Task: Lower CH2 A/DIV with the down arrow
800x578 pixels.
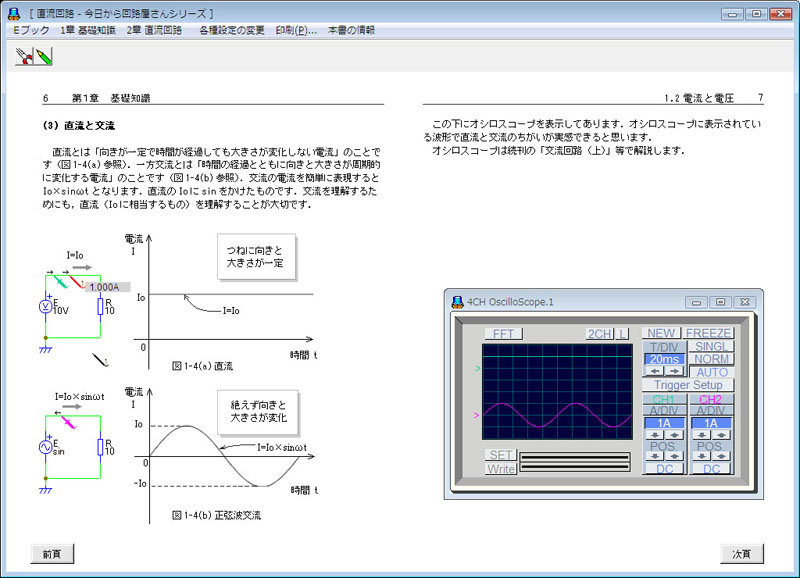Action: click(x=702, y=435)
